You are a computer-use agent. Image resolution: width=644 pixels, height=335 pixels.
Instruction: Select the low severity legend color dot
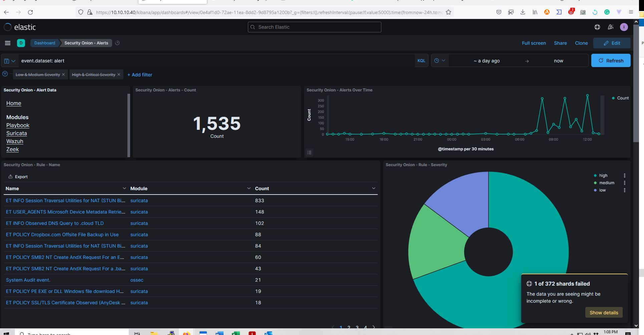(595, 190)
